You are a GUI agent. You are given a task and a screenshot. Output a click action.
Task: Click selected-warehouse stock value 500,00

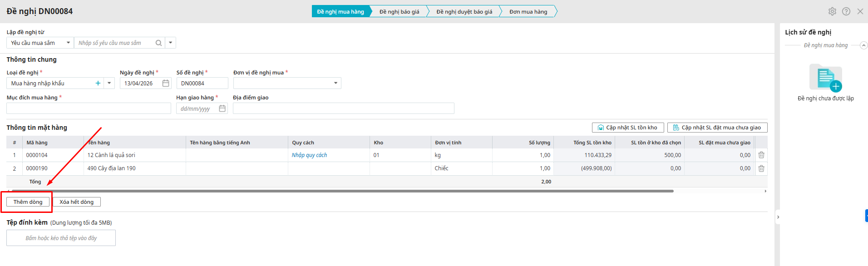pyautogui.click(x=673, y=155)
